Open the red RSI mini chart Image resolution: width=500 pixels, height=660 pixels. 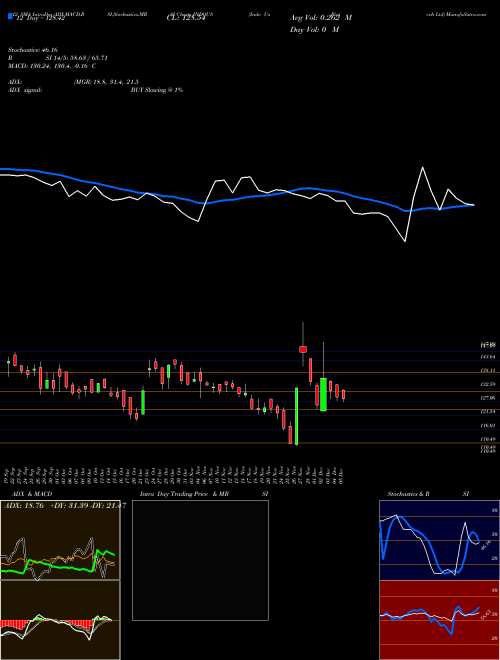(x=439, y=620)
